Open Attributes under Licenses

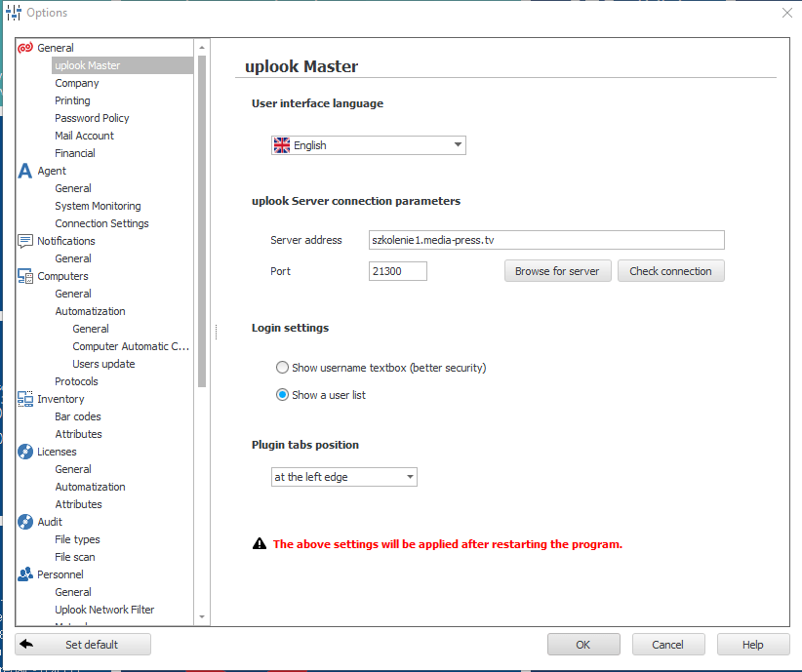click(78, 504)
